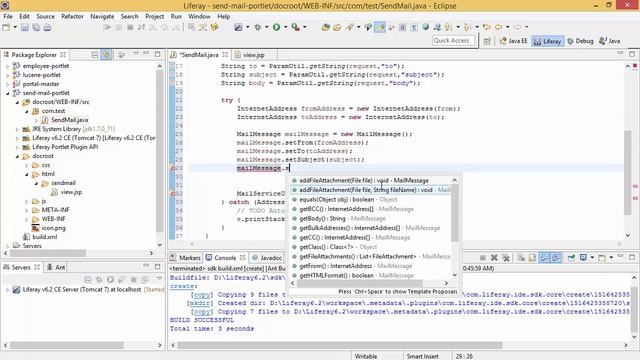
Task: Collapse the send-mail-portlet project
Action: [x=7, y=93]
